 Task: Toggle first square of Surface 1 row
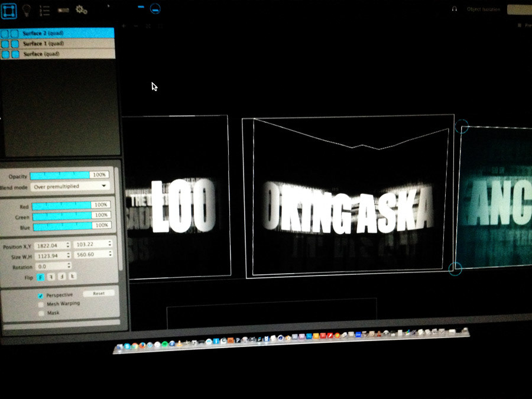pos(5,44)
